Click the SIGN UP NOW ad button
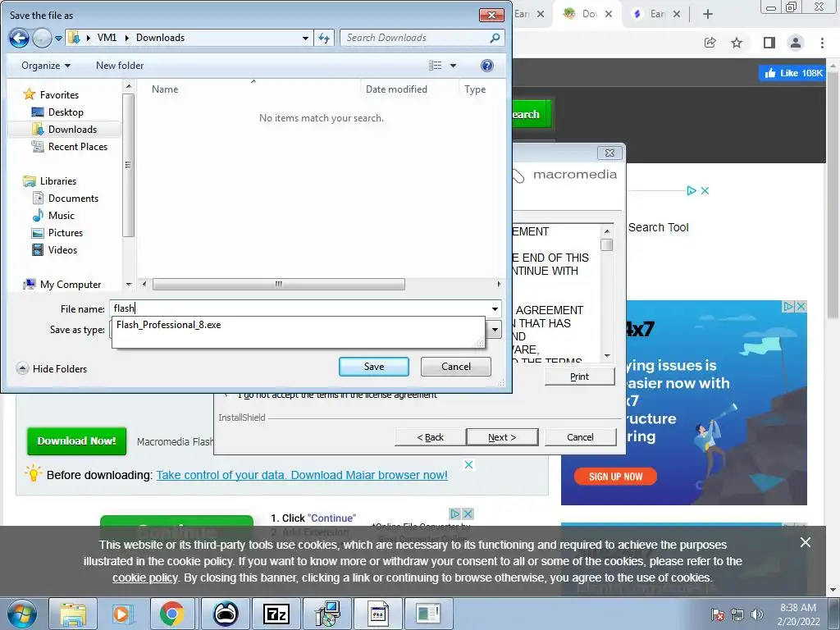This screenshot has height=630, width=840. click(615, 477)
